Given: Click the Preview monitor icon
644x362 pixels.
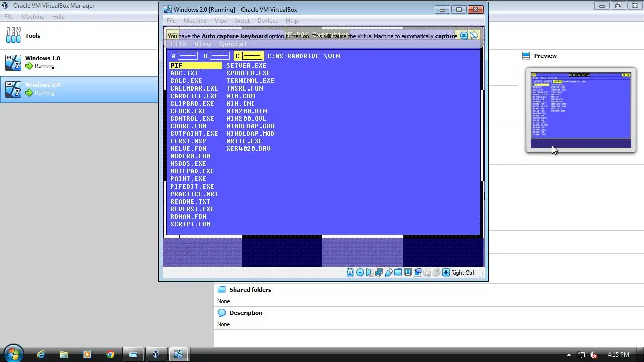Looking at the screenshot, I should (x=526, y=55).
